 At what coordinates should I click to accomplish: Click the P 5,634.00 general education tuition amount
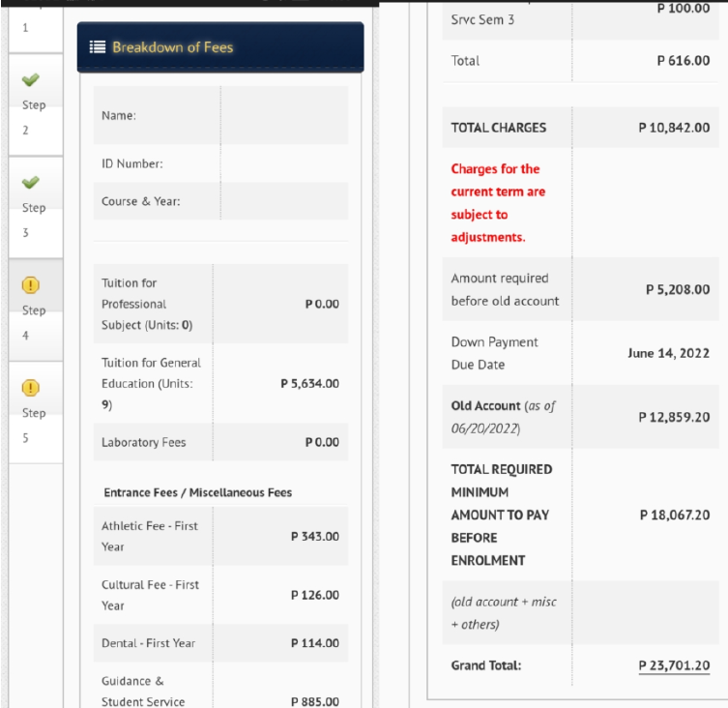pos(309,384)
